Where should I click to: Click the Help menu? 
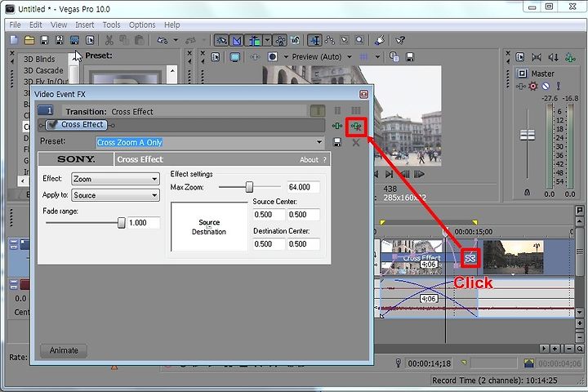pos(172,24)
